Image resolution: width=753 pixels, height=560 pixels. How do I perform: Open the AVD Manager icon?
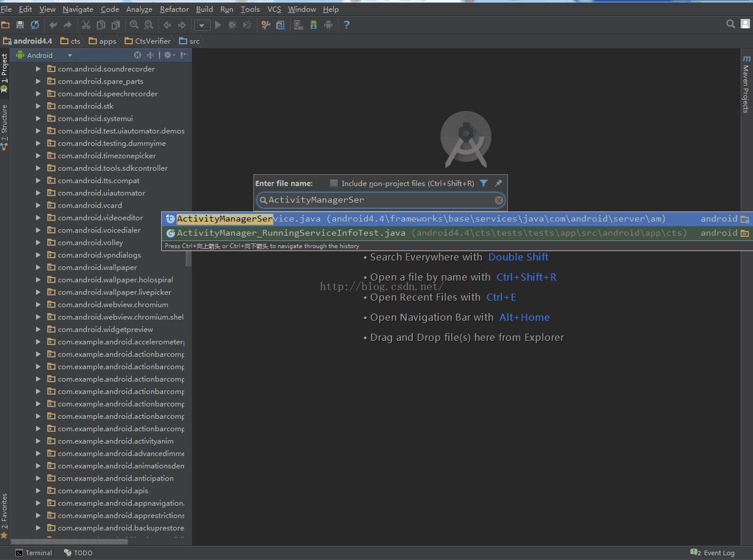pyautogui.click(x=299, y=25)
